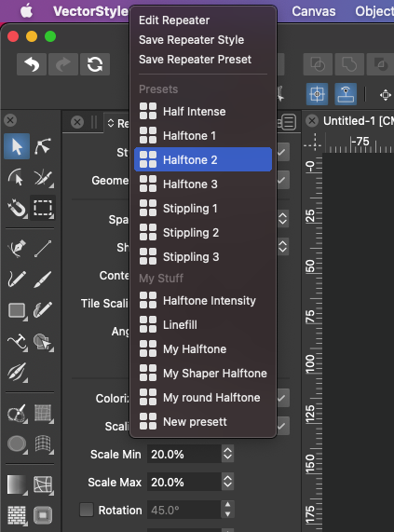Open the Canvas menu in menu bar
Image resolution: width=394 pixels, height=532 pixels.
point(314,11)
